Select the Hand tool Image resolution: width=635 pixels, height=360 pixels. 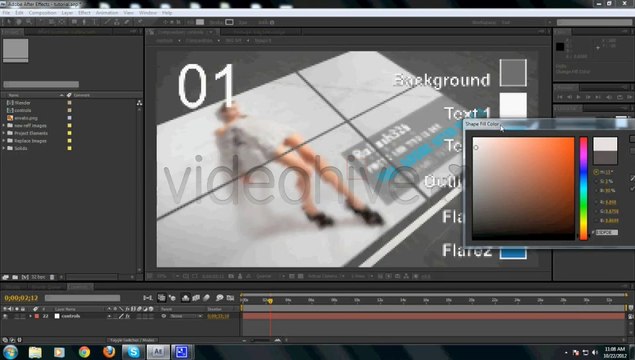pos(19,22)
